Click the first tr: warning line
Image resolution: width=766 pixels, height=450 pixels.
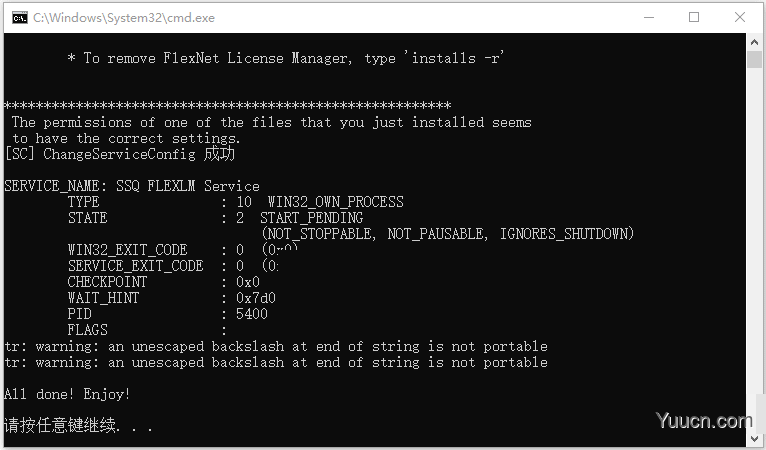point(276,346)
